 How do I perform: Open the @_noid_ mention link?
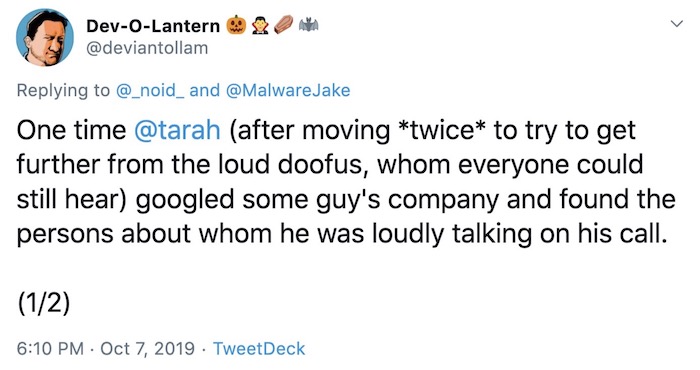click(150, 91)
